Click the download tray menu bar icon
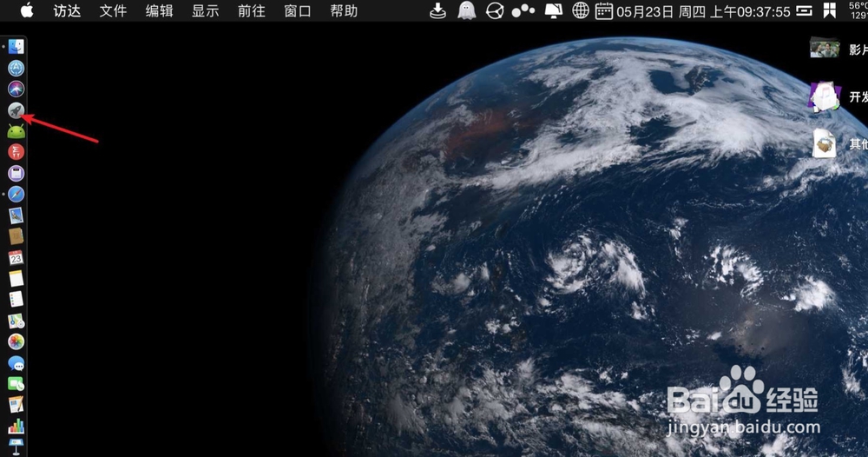 (x=437, y=10)
